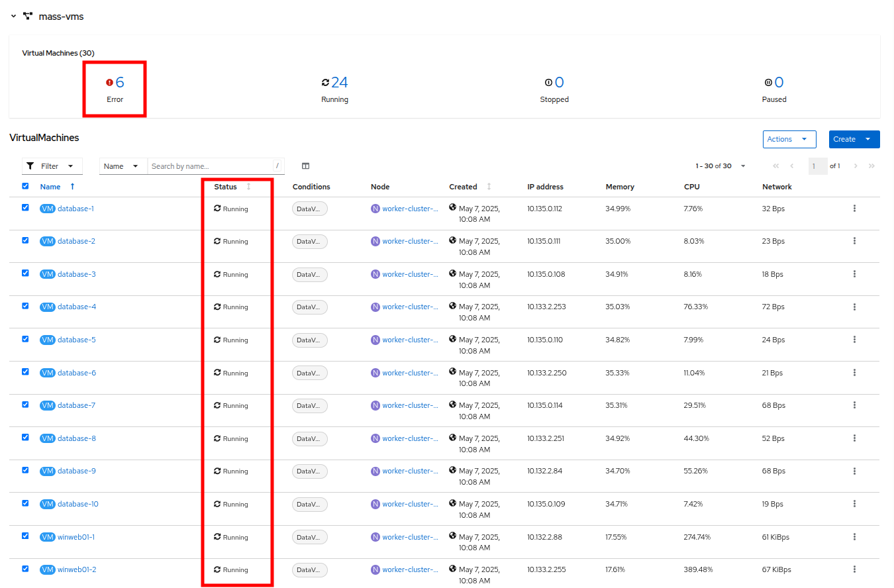Sort by the Created column arrows
The height and width of the screenshot is (588, 894).
point(489,187)
